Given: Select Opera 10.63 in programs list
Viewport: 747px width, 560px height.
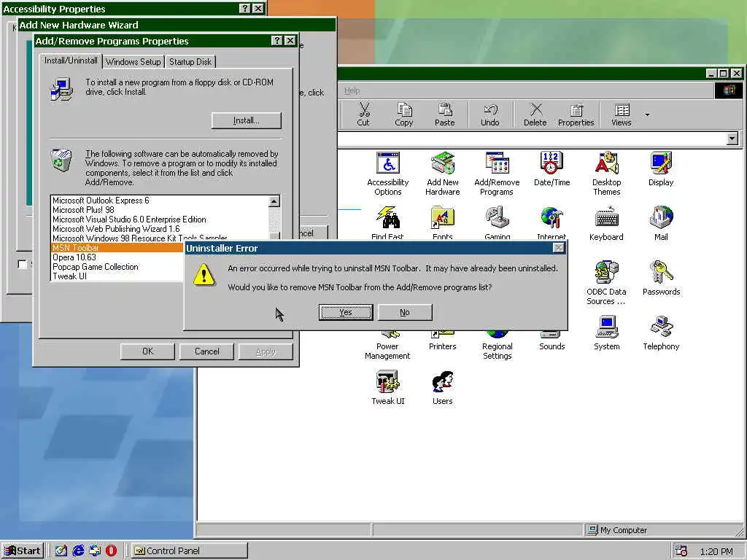Looking at the screenshot, I should (117, 257).
